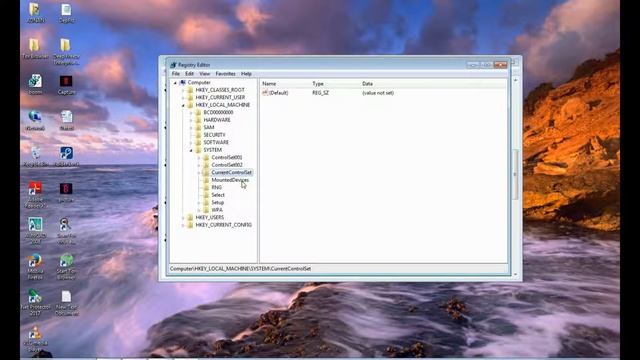Click the HKEY_CLASSES_ROOT folder icon

coord(190,90)
